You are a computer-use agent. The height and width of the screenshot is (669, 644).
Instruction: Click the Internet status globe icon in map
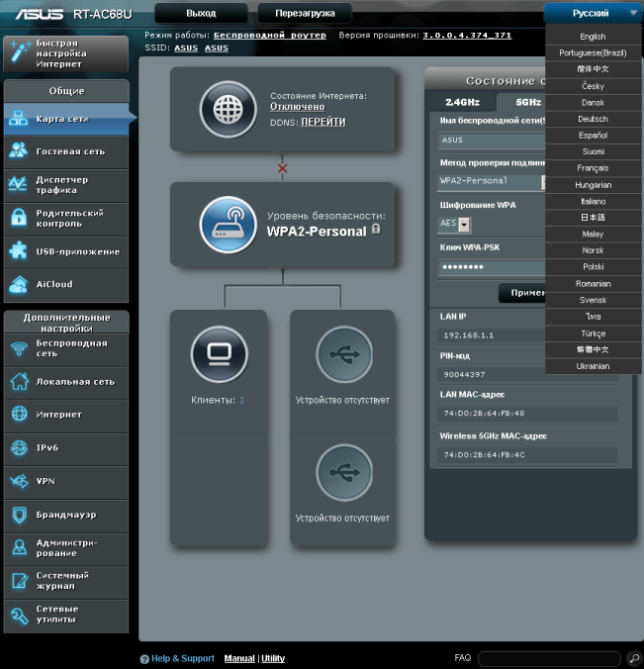click(x=229, y=109)
